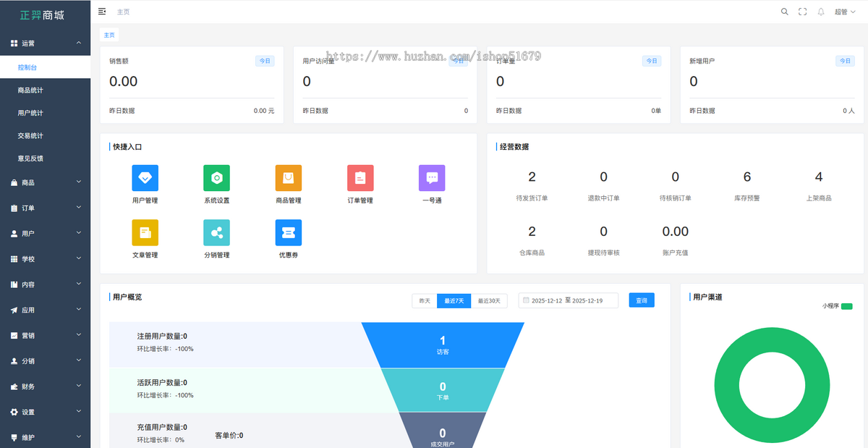Click the 维护 icon in sidebar
The width and height of the screenshot is (868, 448).
pos(14,437)
